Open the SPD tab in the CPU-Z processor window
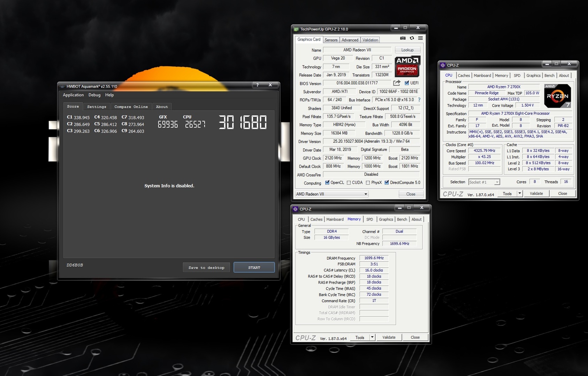The image size is (588, 376). coord(517,76)
